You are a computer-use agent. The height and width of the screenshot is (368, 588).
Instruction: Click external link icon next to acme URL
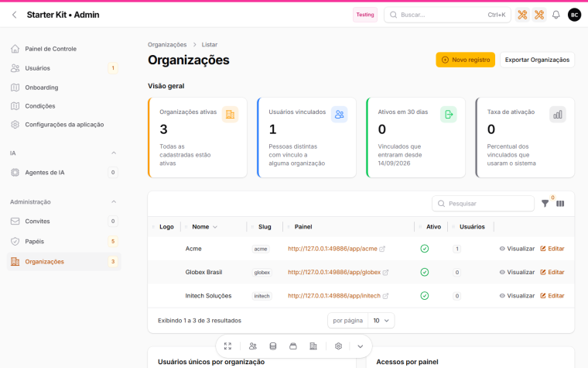[382, 249]
